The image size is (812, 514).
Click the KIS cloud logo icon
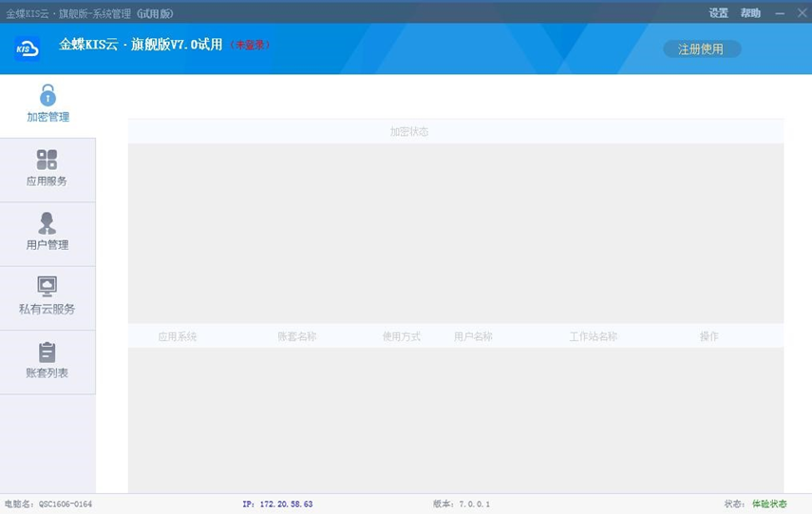pos(27,49)
